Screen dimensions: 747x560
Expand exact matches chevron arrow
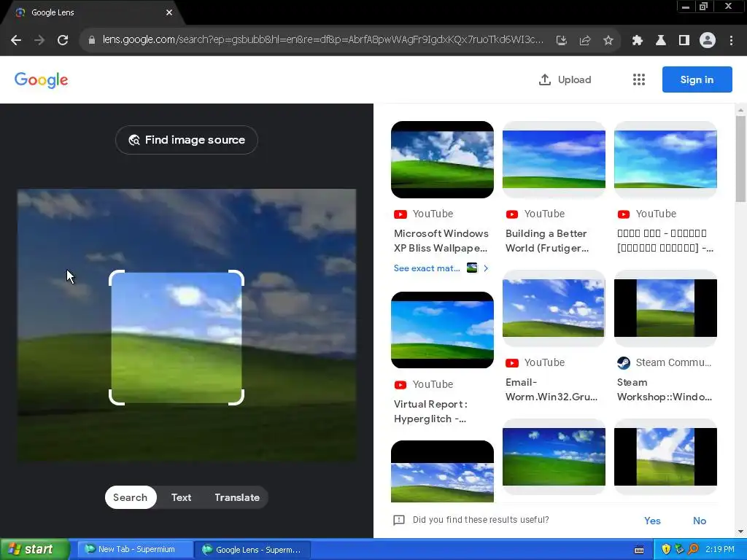point(485,268)
